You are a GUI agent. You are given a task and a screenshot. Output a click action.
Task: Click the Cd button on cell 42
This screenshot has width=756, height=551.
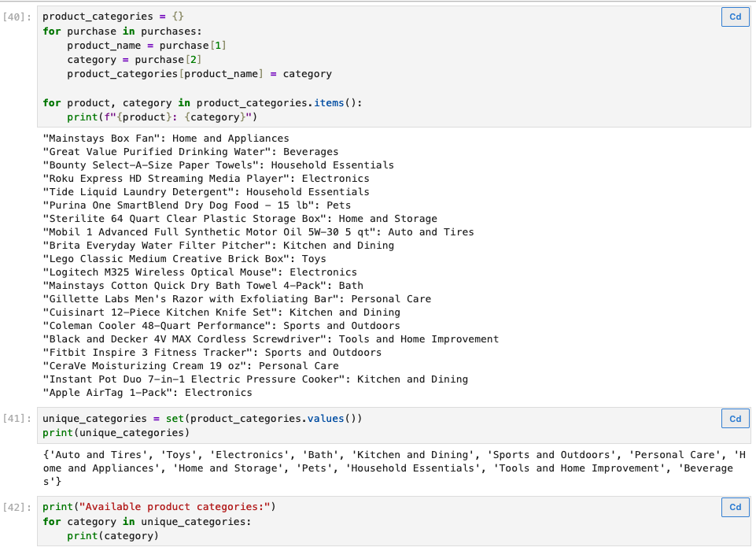(736, 507)
